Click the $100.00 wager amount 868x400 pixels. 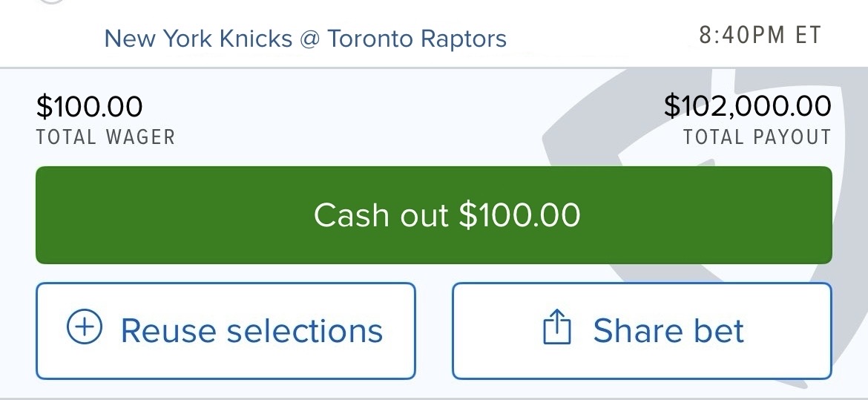[x=89, y=107]
